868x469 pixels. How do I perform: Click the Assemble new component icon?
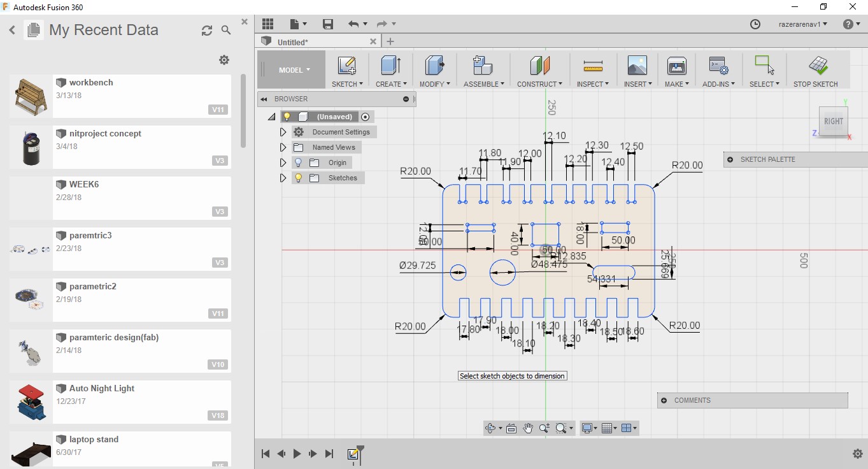[483, 66]
